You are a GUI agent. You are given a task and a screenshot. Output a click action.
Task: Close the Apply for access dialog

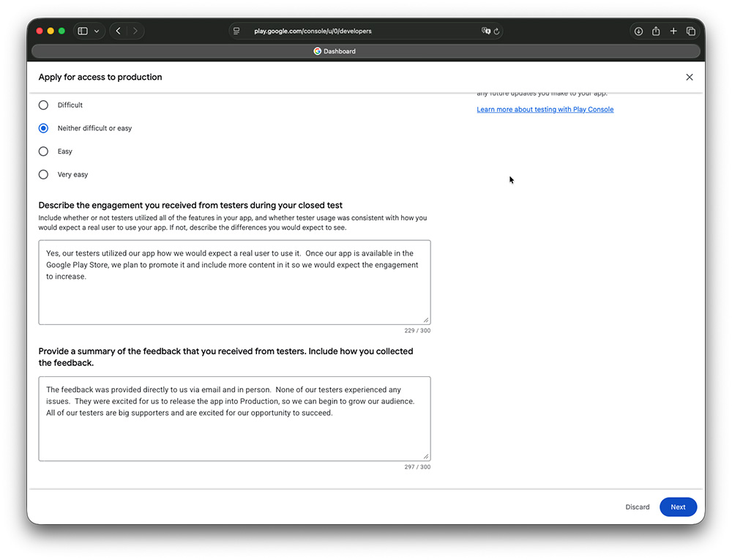690,77
